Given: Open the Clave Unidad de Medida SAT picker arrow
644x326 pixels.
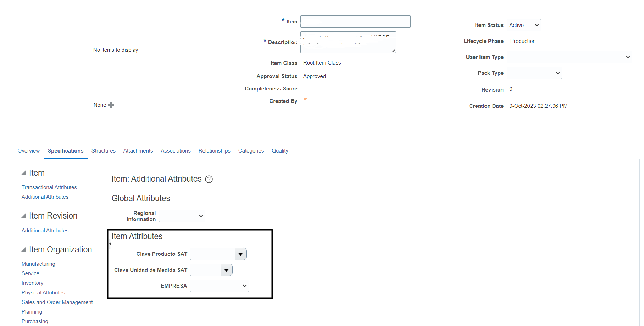Looking at the screenshot, I should pyautogui.click(x=226, y=270).
